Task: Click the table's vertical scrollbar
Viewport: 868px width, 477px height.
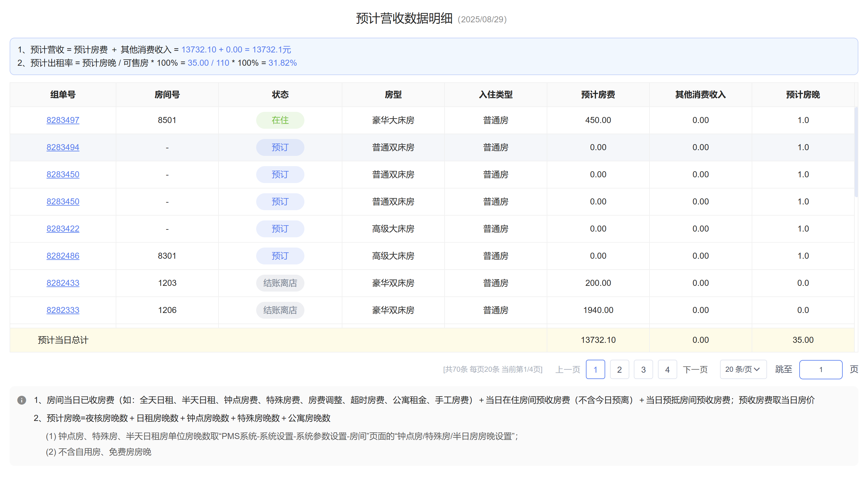Action: 856,152
